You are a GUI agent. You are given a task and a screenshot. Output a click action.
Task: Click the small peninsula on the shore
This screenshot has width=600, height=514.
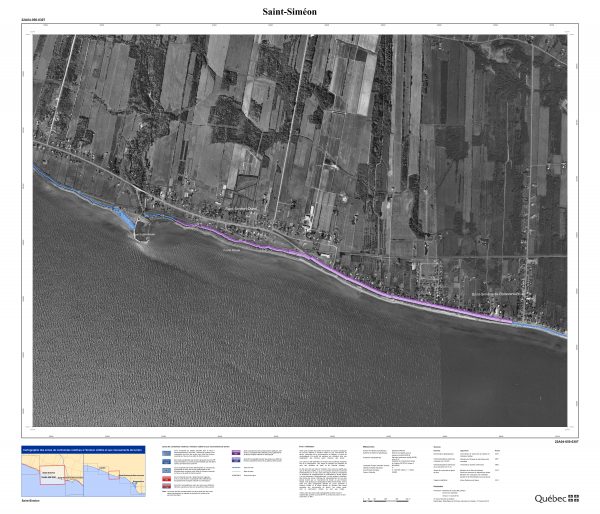[x=142, y=233]
